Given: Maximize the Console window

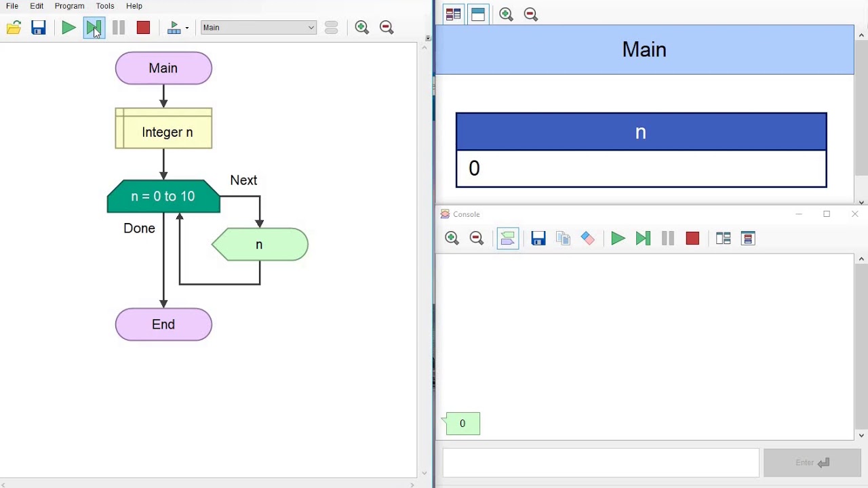Looking at the screenshot, I should click(827, 214).
